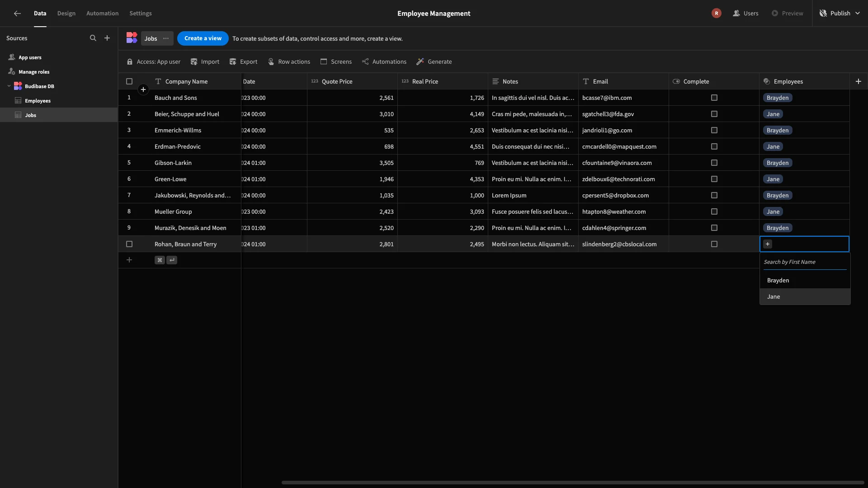
Task: Open the sources search icon
Action: click(x=93, y=38)
